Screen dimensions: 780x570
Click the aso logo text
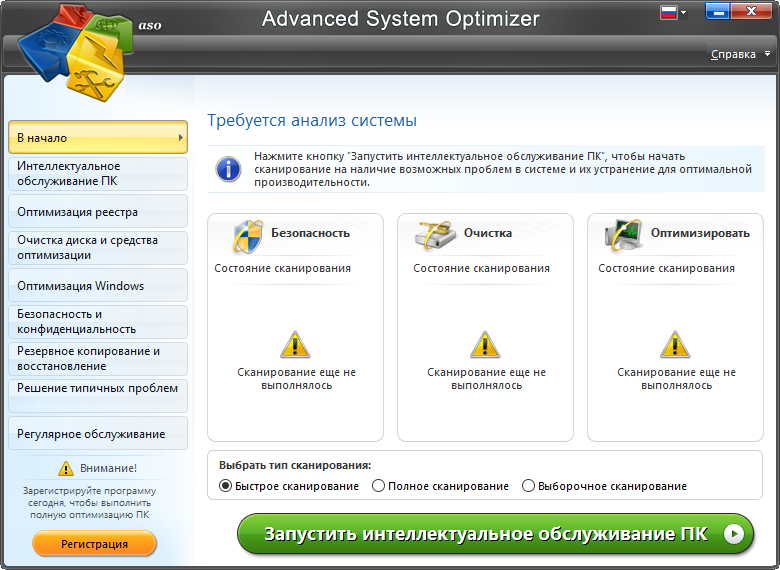[150, 25]
